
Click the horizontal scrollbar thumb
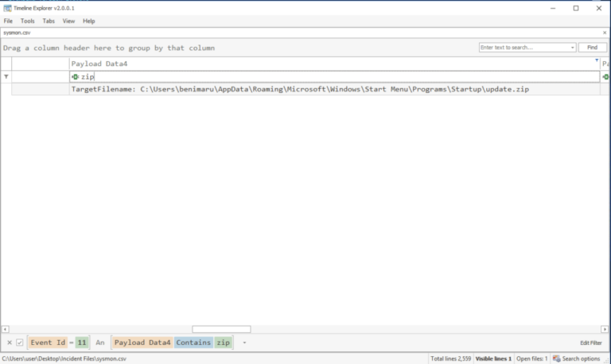point(221,329)
